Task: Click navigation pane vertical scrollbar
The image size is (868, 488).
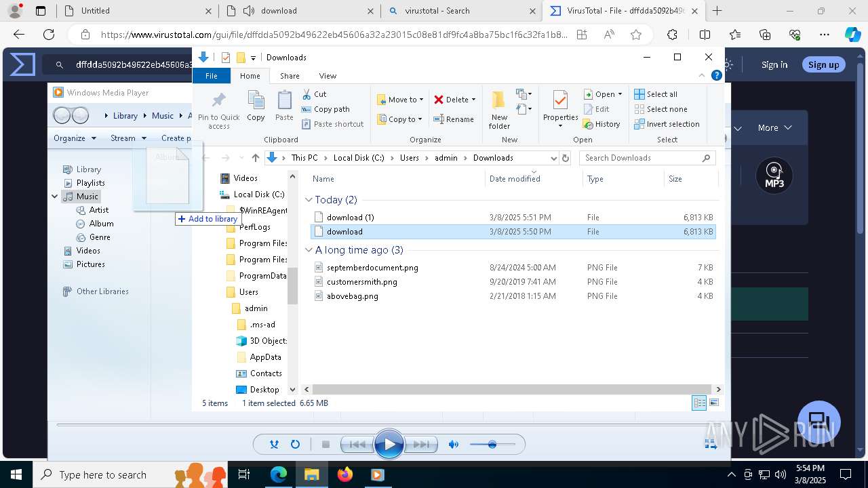Action: tap(293, 286)
